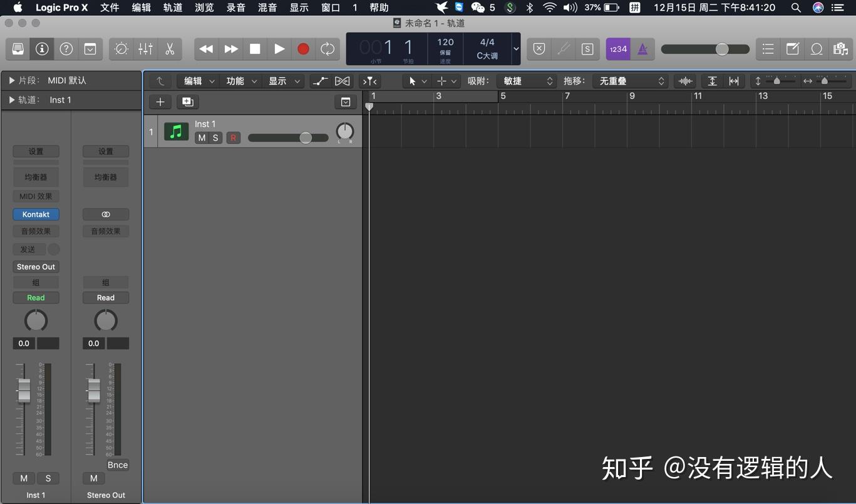Duplicate the track with copy icon

[187, 101]
